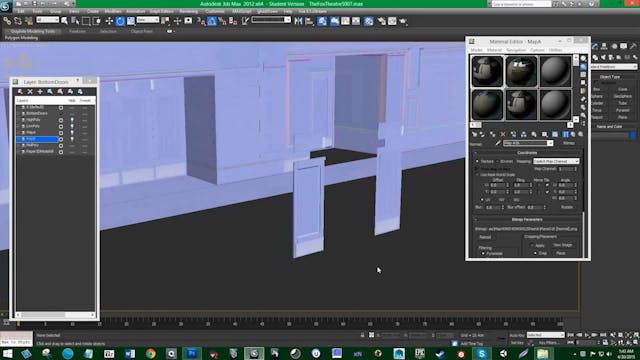This screenshot has width=640, height=360.
Task: Activate the Select and Move tool
Action: click(109, 21)
